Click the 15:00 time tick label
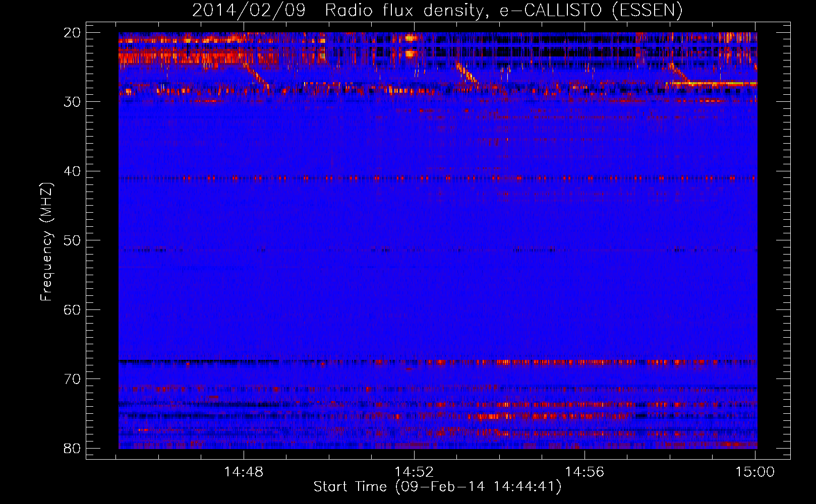The width and height of the screenshot is (816, 504). pyautogui.click(x=755, y=472)
